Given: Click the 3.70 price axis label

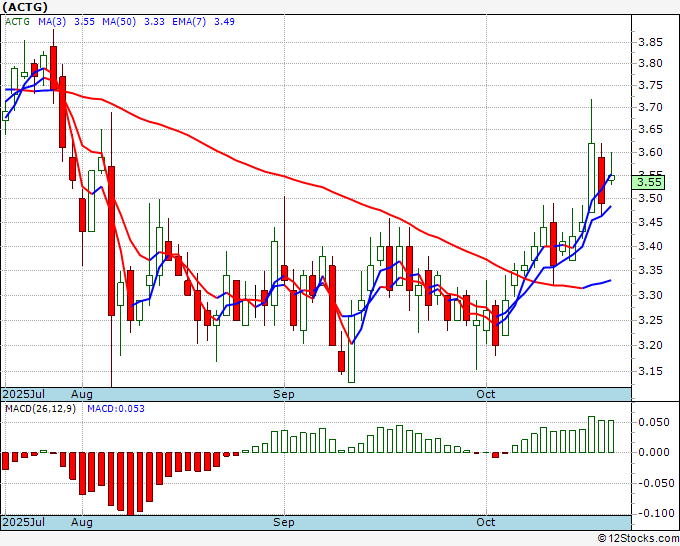Looking at the screenshot, I should 650,107.
